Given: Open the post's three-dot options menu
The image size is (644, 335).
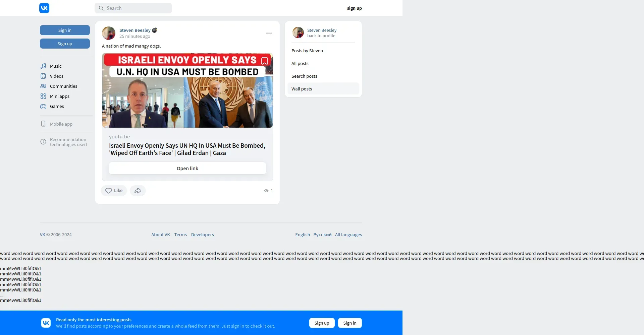Looking at the screenshot, I should [269, 33].
